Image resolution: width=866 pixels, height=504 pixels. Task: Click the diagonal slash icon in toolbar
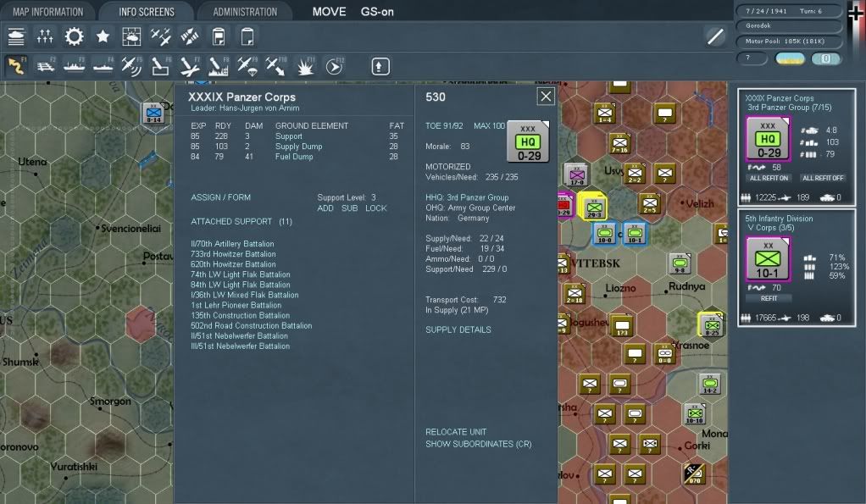point(715,36)
